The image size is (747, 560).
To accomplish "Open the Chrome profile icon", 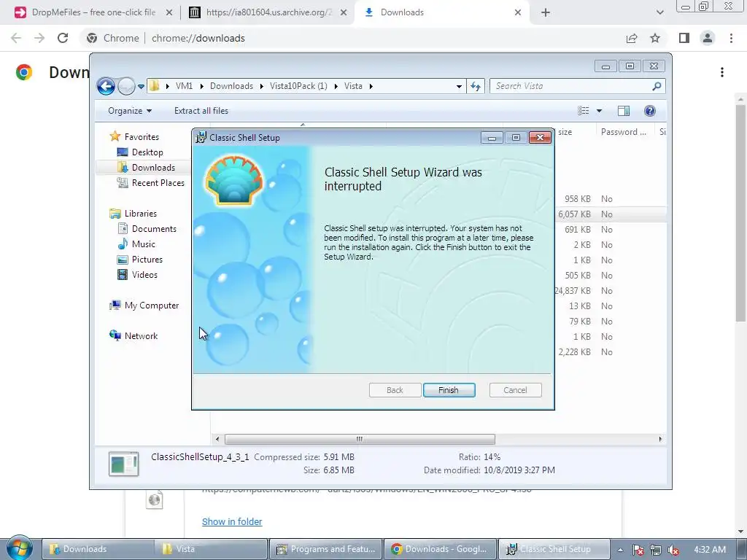I will [x=708, y=38].
